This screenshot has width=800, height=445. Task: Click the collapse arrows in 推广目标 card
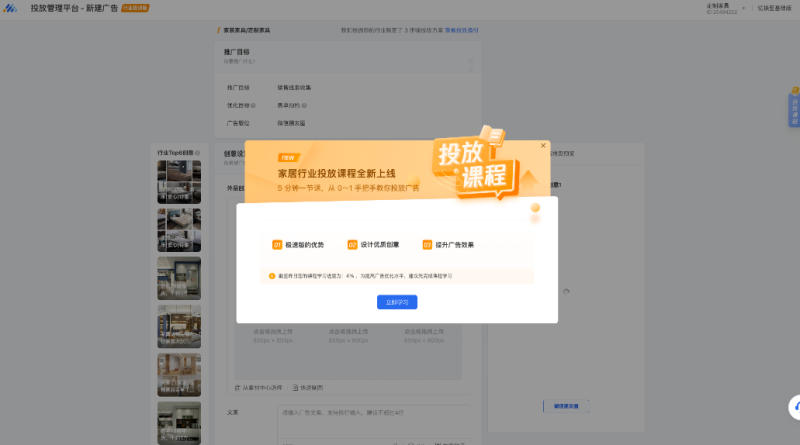470,65
